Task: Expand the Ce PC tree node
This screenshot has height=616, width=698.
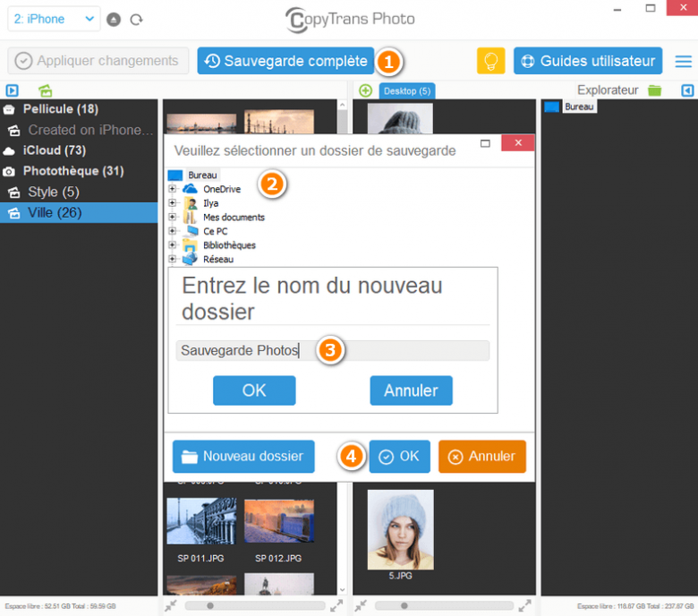Action: point(172,231)
